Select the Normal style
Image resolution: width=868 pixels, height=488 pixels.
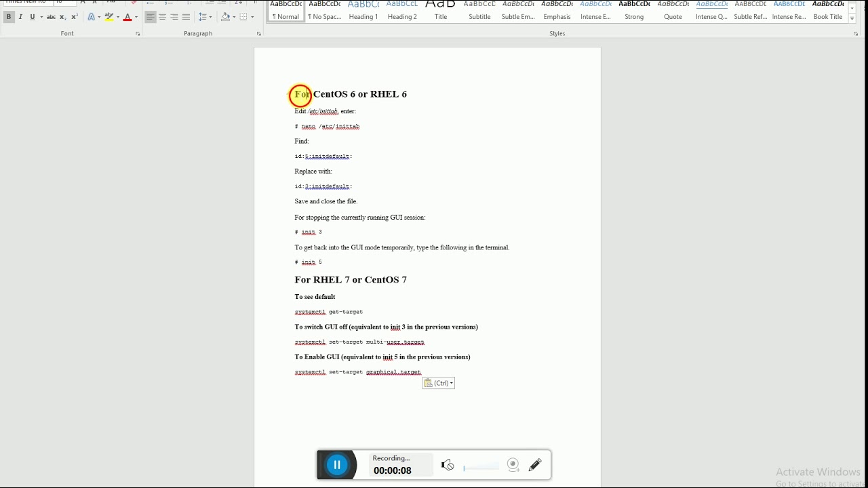(x=286, y=11)
